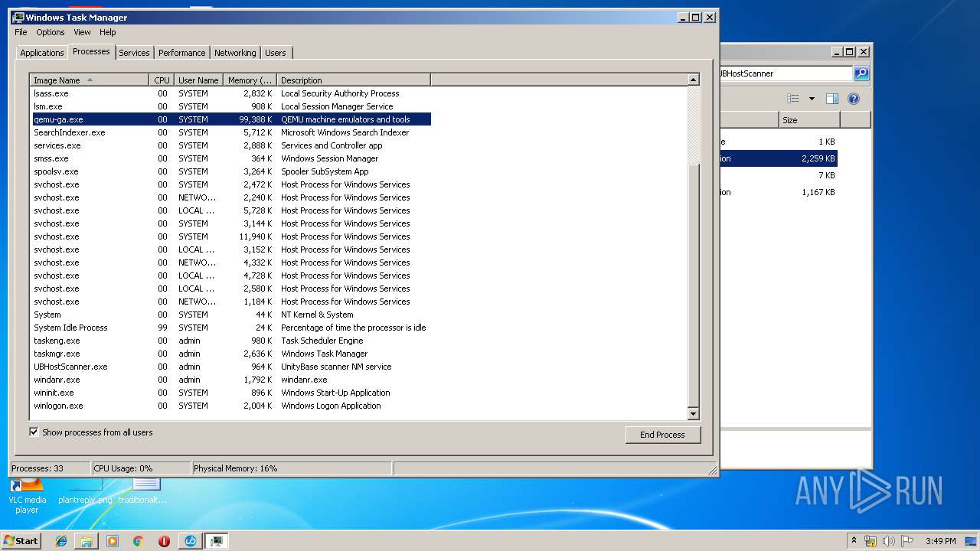Viewport: 980px width, 551px height.
Task: Open Opera browser from the taskbar
Action: point(164,541)
